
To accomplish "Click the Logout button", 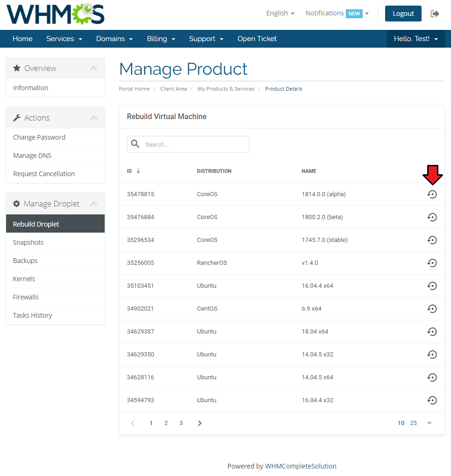I will point(403,14).
